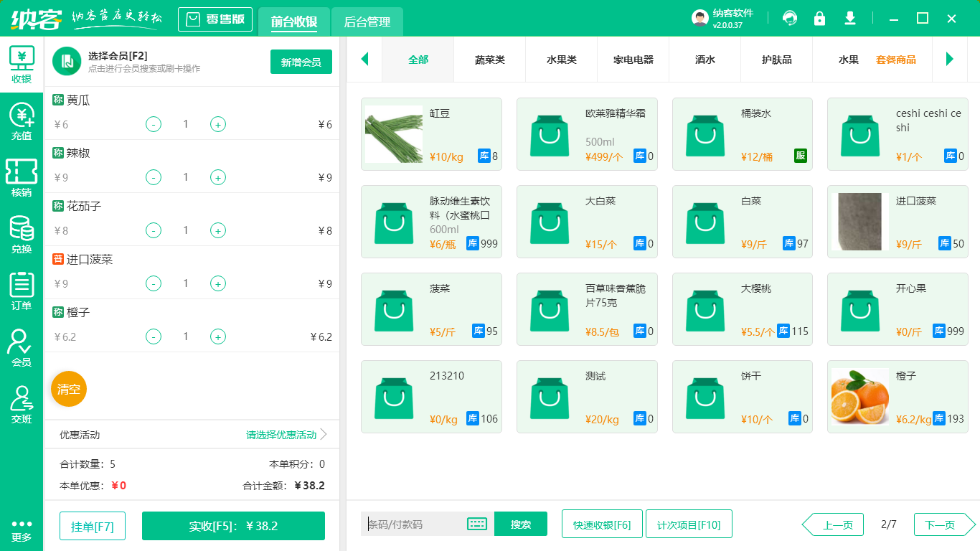Viewport: 980px width, 551px height.
Task: Click the 纳客软件 user avatar
Action: click(700, 18)
